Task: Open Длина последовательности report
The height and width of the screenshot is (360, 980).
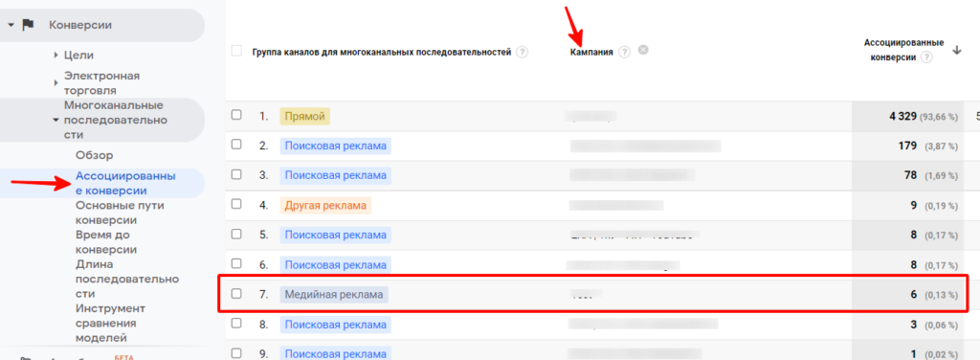Action: [127, 279]
